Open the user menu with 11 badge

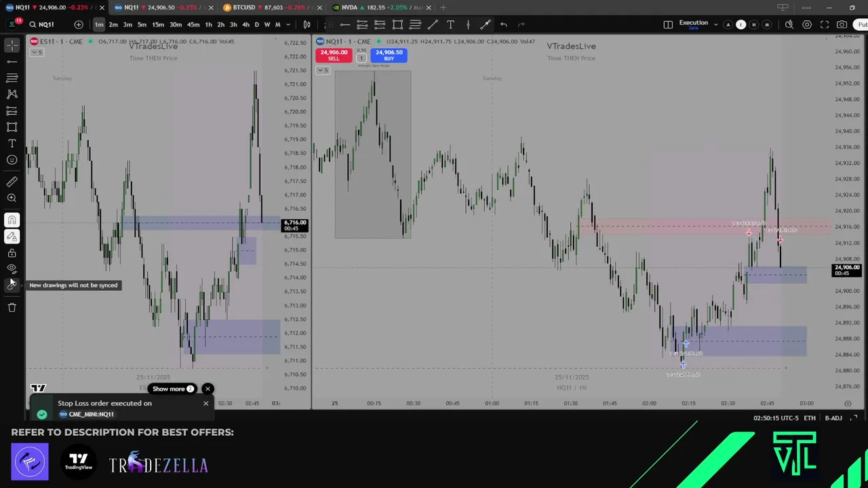[12, 24]
